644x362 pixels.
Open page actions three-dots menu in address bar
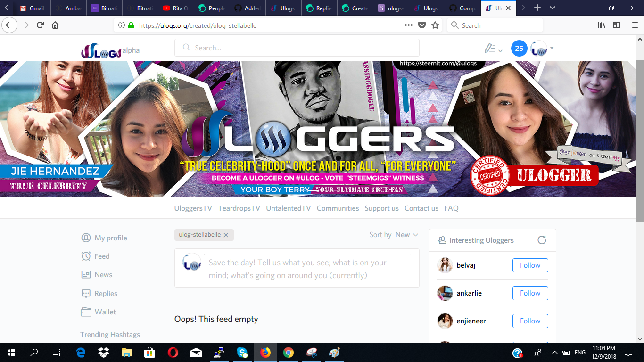[x=409, y=25]
